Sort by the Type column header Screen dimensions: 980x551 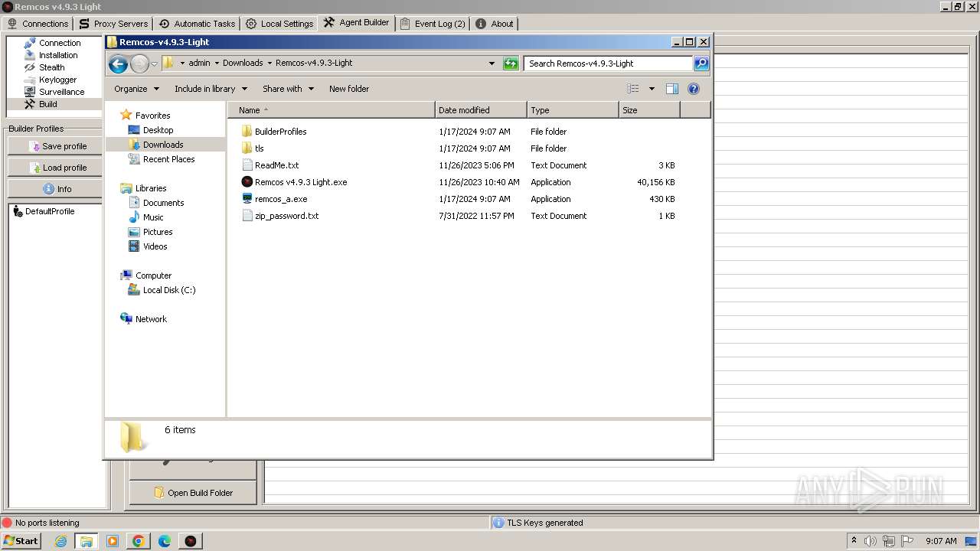point(573,110)
